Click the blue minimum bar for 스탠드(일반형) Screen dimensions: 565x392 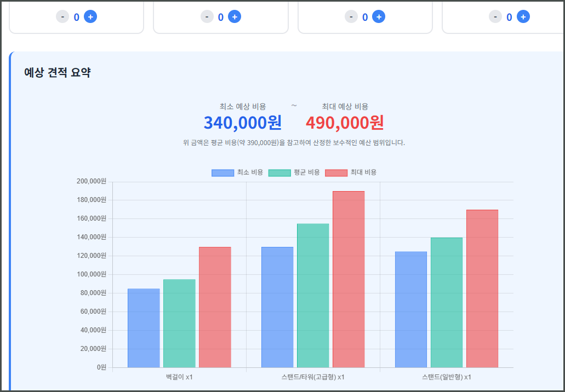pyautogui.click(x=411, y=309)
